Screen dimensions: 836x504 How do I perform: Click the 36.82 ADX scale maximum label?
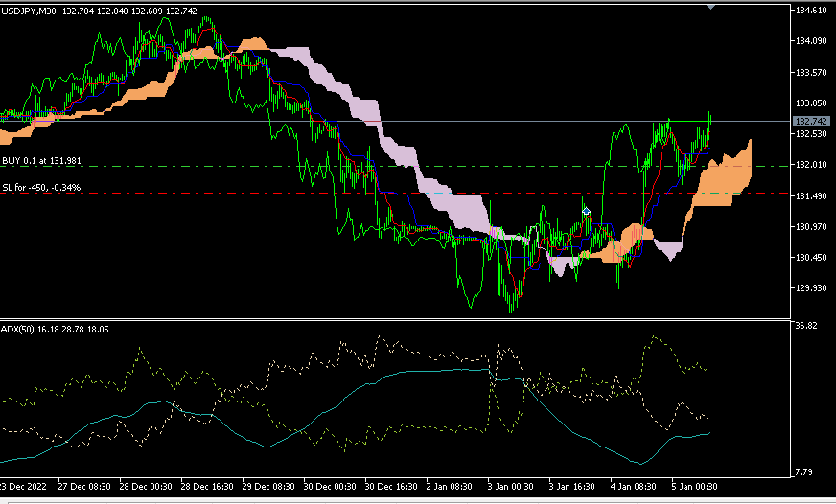(x=807, y=327)
